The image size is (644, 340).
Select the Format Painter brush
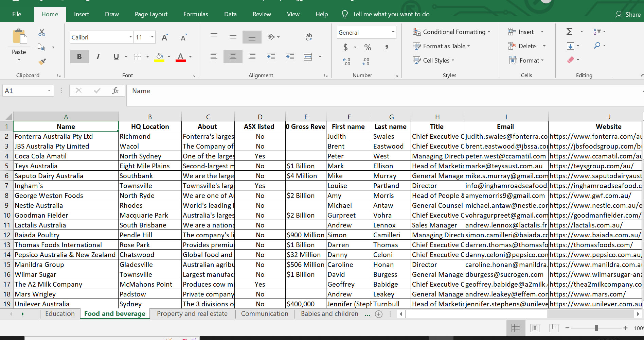coord(42,62)
